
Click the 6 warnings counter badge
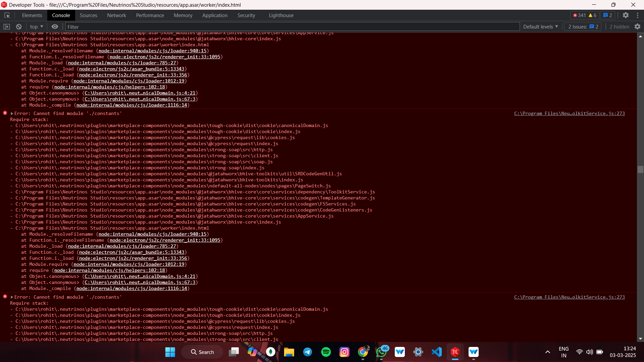(x=592, y=15)
